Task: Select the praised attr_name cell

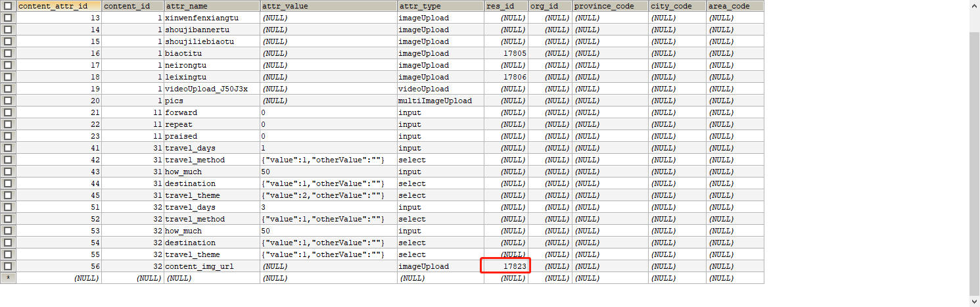Action: tap(212, 136)
